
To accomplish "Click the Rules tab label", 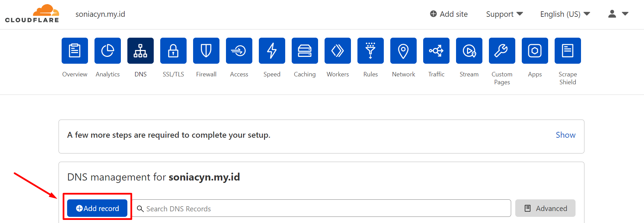I will 370,74.
